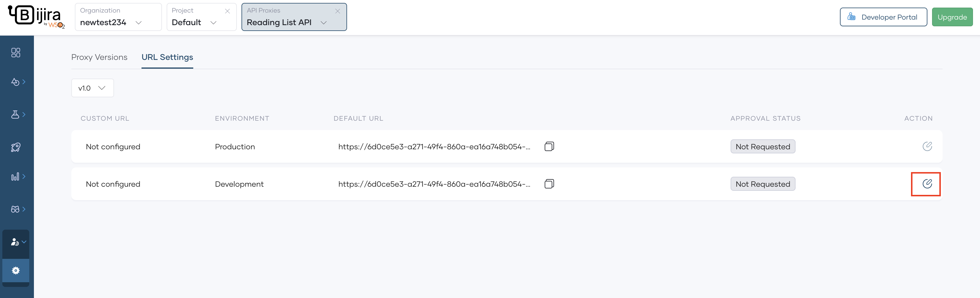Viewport: 980px width, 298px height.
Task: Clear the Project Default filter
Action: pyautogui.click(x=227, y=11)
